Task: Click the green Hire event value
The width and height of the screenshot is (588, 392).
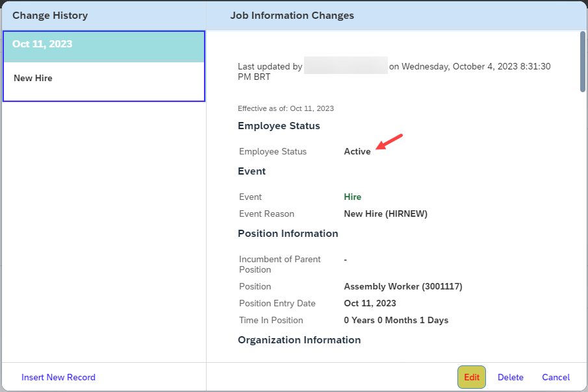Action: pos(353,197)
